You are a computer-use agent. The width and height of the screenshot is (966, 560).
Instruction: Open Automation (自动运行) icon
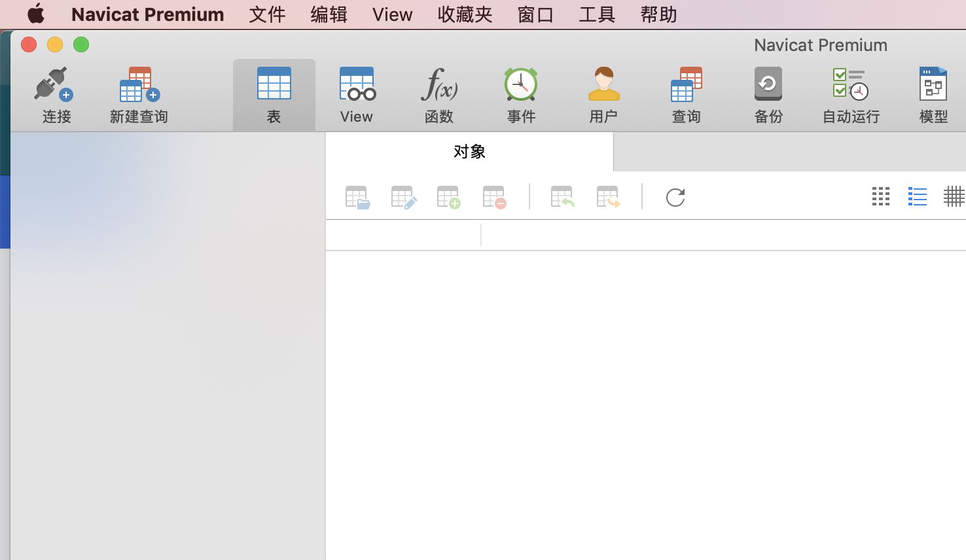pyautogui.click(x=851, y=95)
